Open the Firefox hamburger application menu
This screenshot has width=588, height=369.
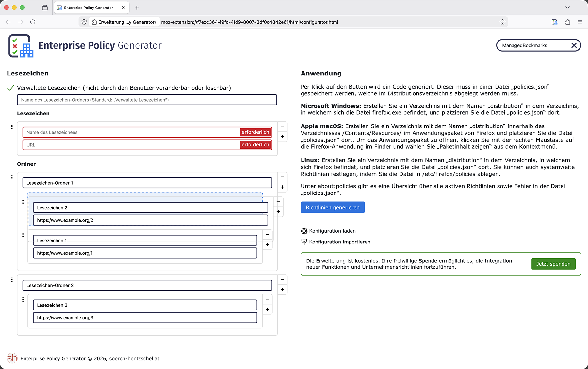pyautogui.click(x=580, y=22)
